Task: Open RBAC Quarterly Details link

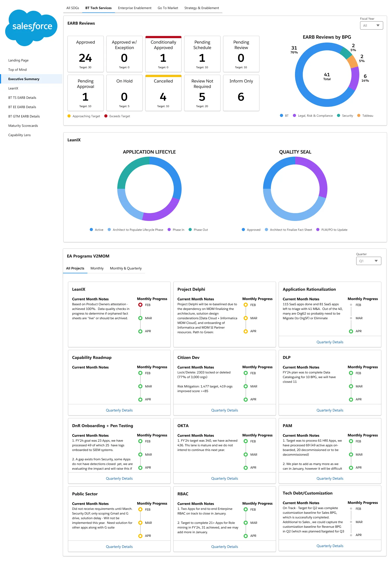Action: (x=224, y=547)
